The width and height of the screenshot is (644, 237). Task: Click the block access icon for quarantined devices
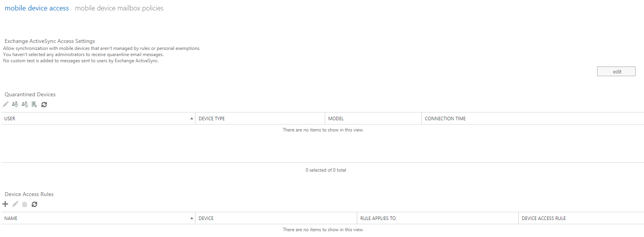(x=25, y=104)
